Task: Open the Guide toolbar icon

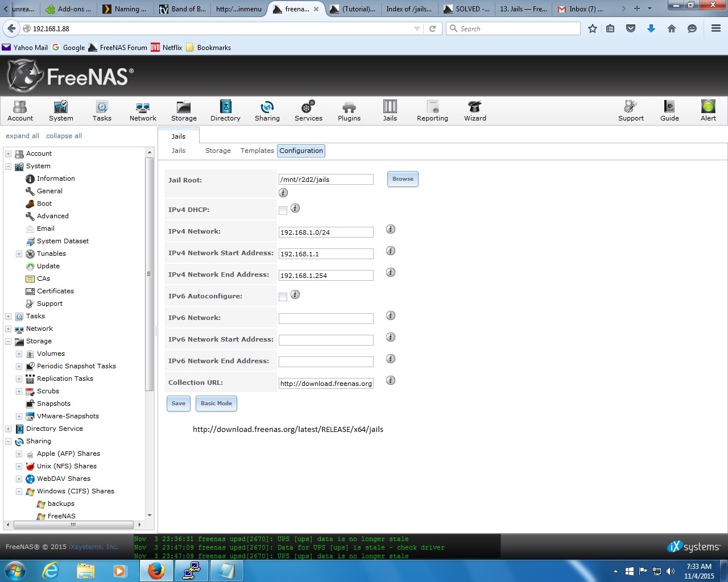Action: (x=669, y=111)
